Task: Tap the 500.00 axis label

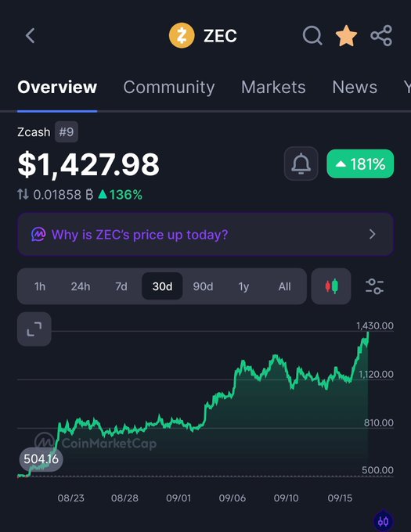Action: 378,470
